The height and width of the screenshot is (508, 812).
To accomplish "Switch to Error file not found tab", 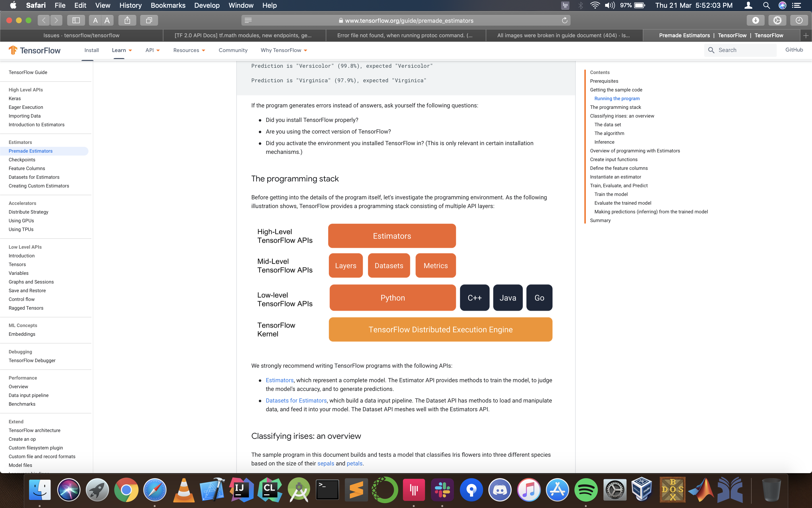I will pos(405,35).
